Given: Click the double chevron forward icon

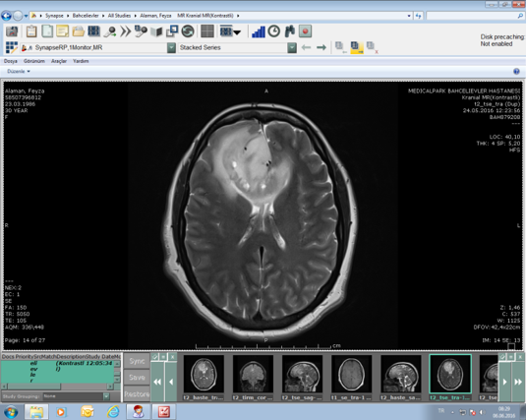Looking at the screenshot, I should [126, 31].
